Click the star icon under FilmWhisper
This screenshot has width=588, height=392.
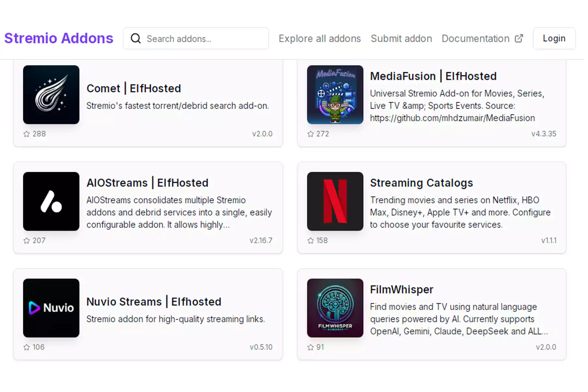(311, 347)
